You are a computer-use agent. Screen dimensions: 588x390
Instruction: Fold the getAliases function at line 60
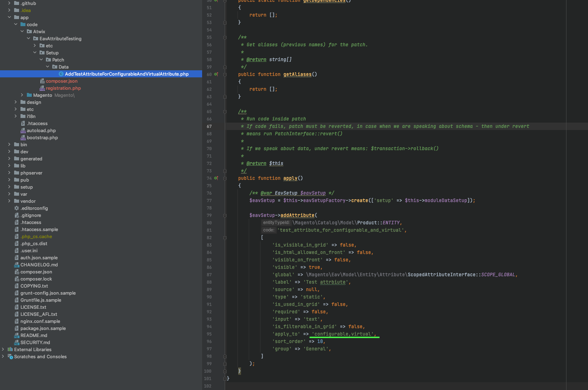pos(225,75)
